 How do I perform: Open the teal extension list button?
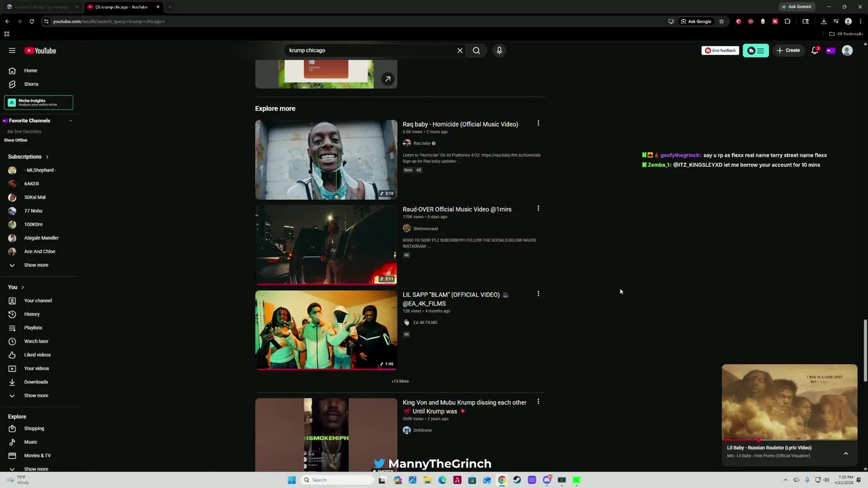tap(755, 50)
